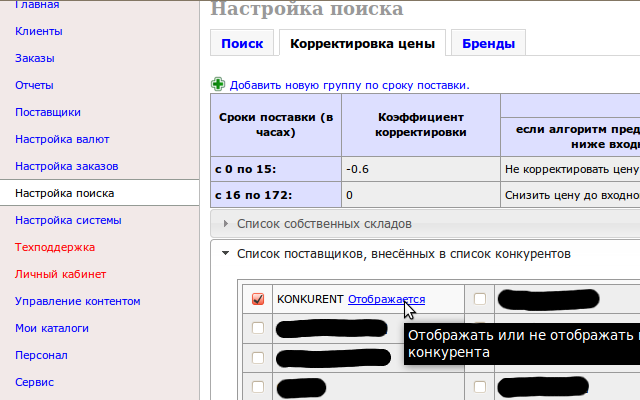
Task: Open the Отчеты sidebar section
Action: tap(35, 85)
